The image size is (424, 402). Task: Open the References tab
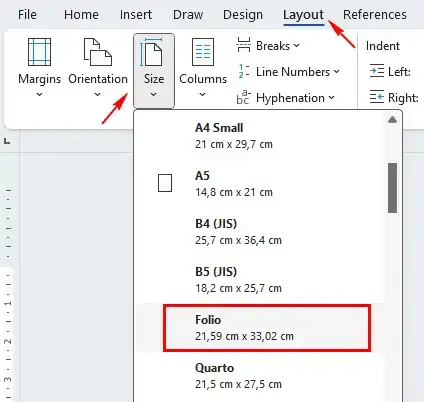click(x=375, y=15)
